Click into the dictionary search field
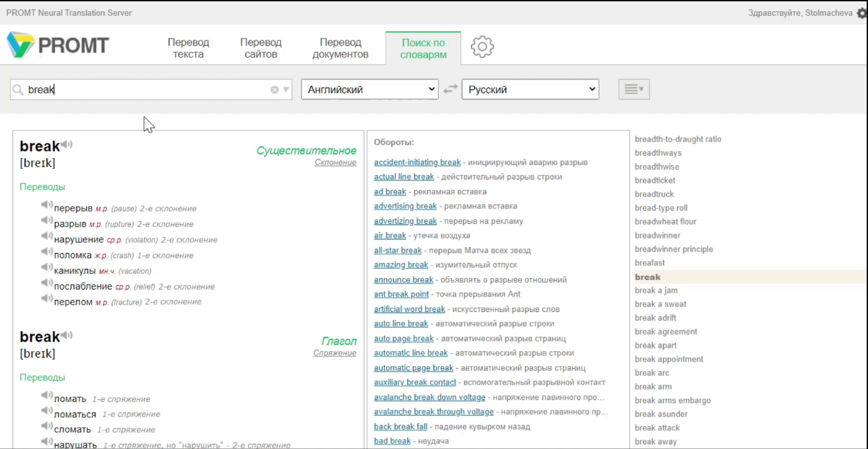The width and height of the screenshot is (868, 449). tap(146, 90)
